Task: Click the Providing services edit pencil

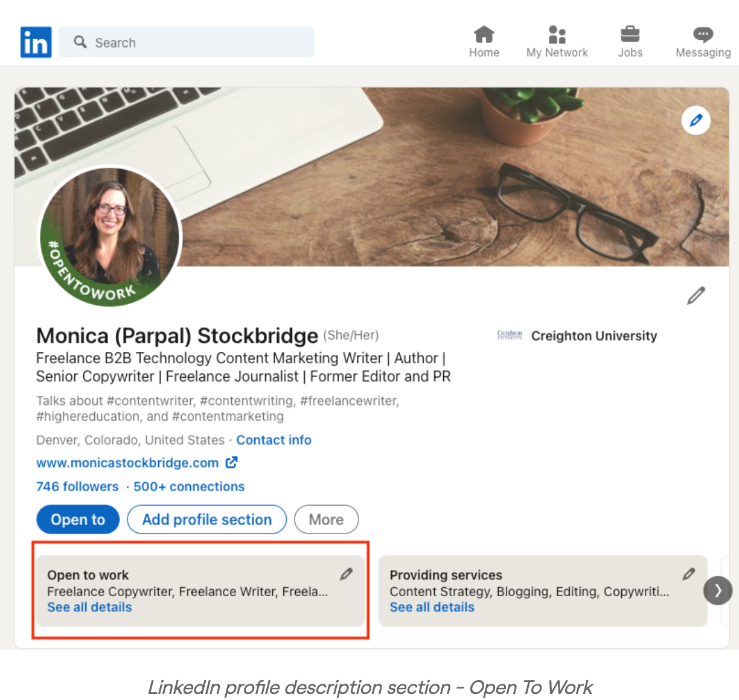Action: click(689, 574)
